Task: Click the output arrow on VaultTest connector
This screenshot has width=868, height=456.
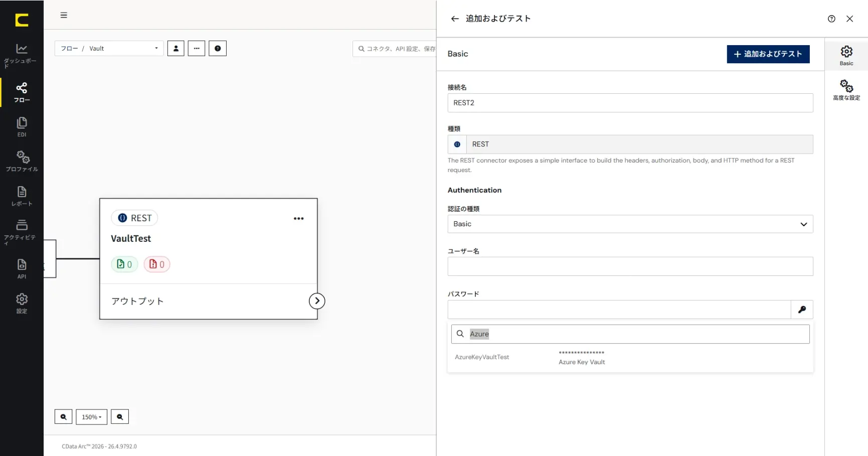Action: coord(317,301)
